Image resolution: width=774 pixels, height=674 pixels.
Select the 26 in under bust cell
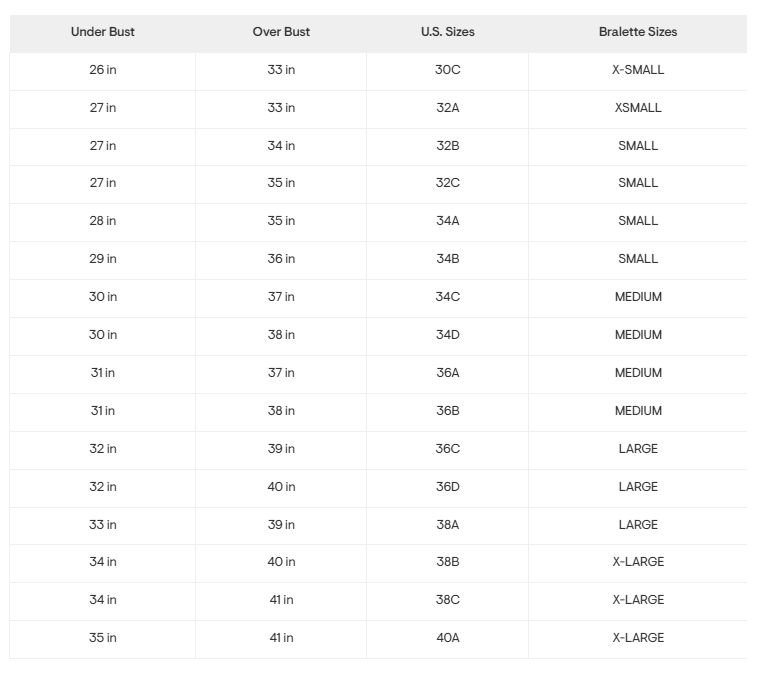pos(103,70)
